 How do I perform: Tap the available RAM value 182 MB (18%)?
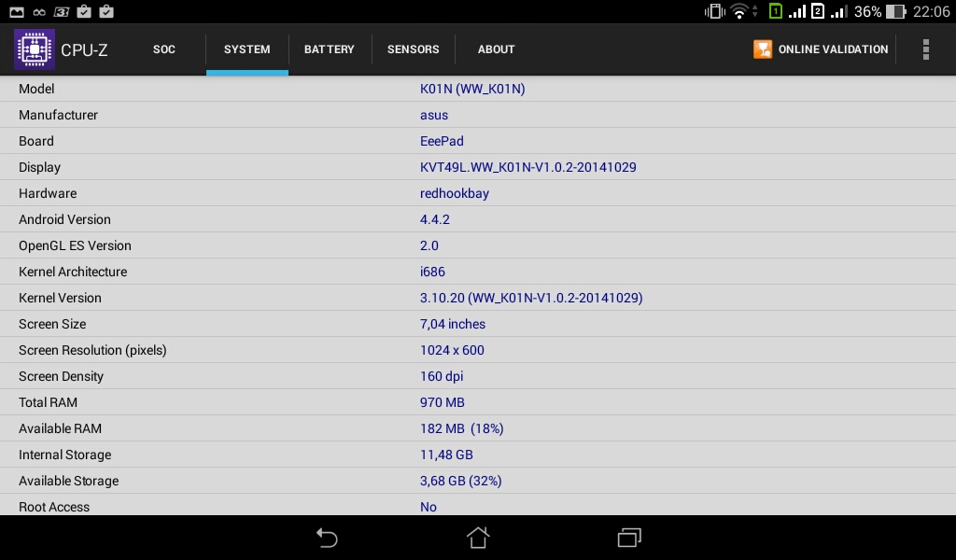461,429
